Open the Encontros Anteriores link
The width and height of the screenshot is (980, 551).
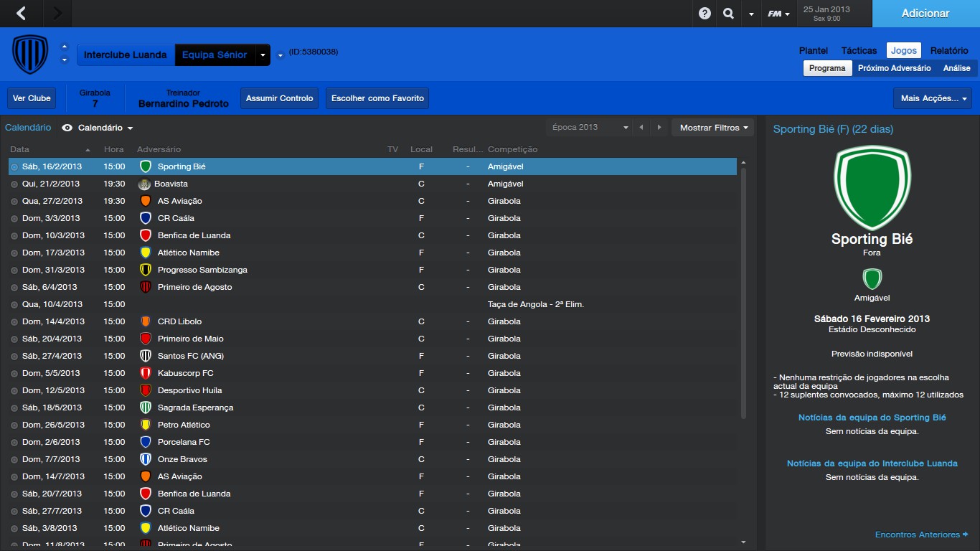922,534
